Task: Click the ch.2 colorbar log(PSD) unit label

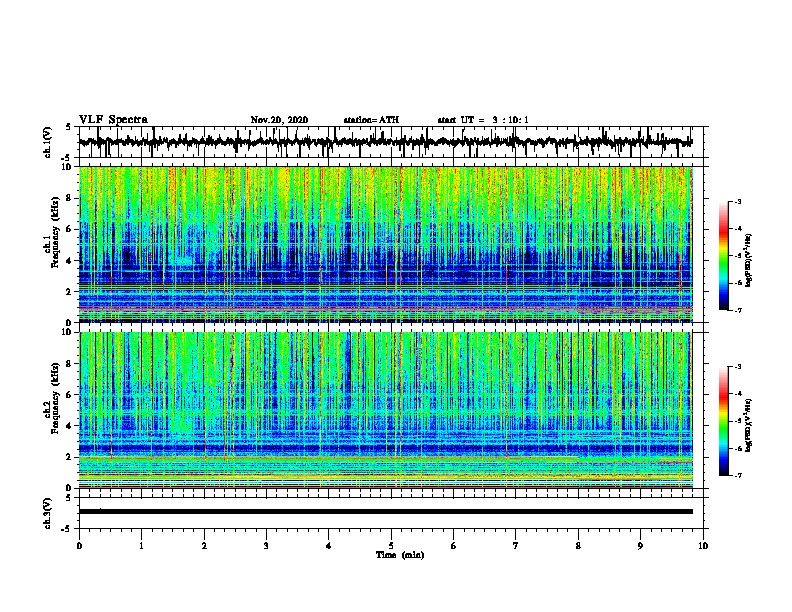Action: pyautogui.click(x=749, y=426)
